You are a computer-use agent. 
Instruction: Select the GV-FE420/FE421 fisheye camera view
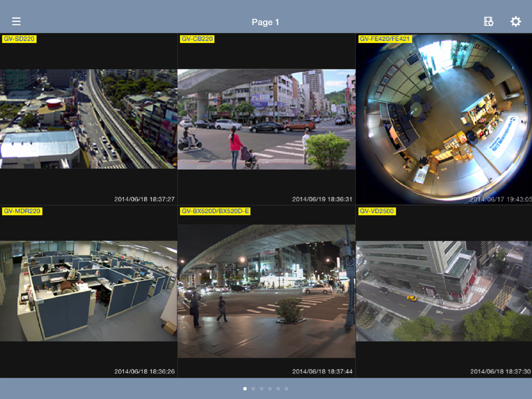pos(444,119)
